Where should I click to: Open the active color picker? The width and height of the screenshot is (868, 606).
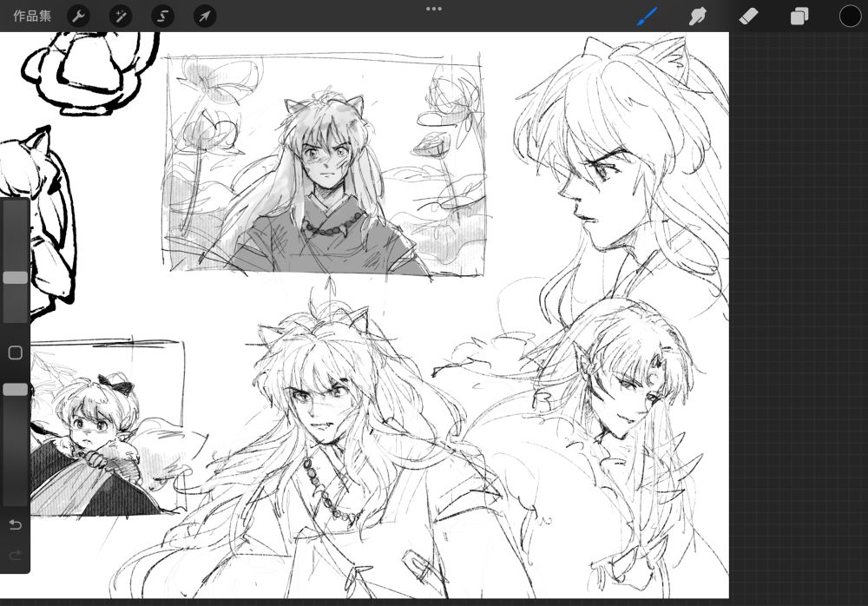(x=850, y=16)
